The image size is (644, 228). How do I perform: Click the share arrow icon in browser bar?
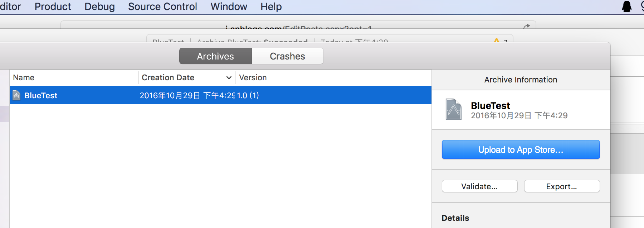pyautogui.click(x=527, y=26)
